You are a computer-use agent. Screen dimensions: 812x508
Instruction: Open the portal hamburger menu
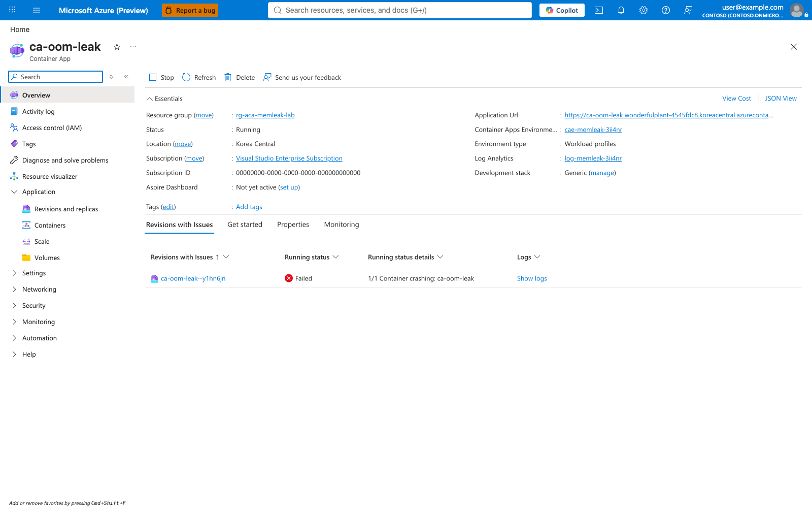pos(37,10)
